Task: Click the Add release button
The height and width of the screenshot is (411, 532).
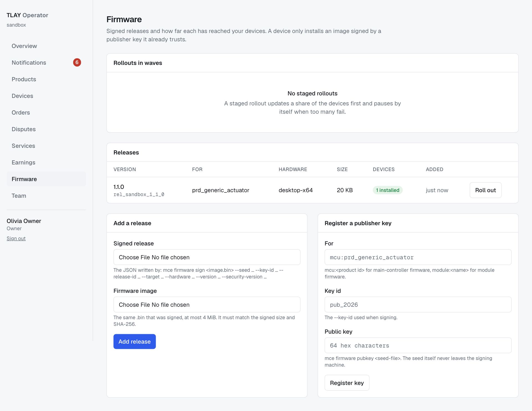Action: [x=135, y=342]
